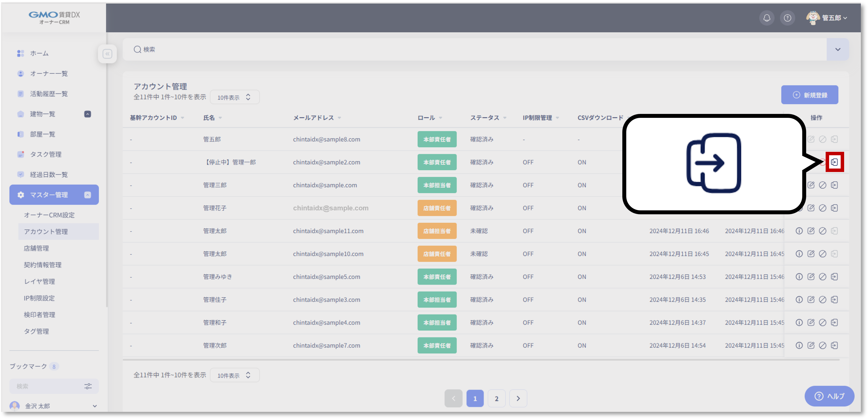The width and height of the screenshot is (868, 419).
Task: Select page 1 in pagination
Action: tap(475, 399)
